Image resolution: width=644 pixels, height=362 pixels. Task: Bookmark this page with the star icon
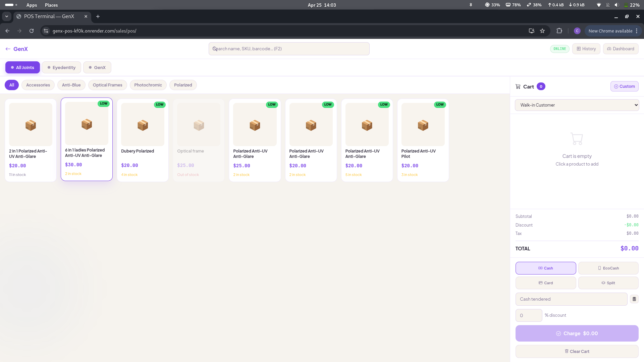click(542, 31)
